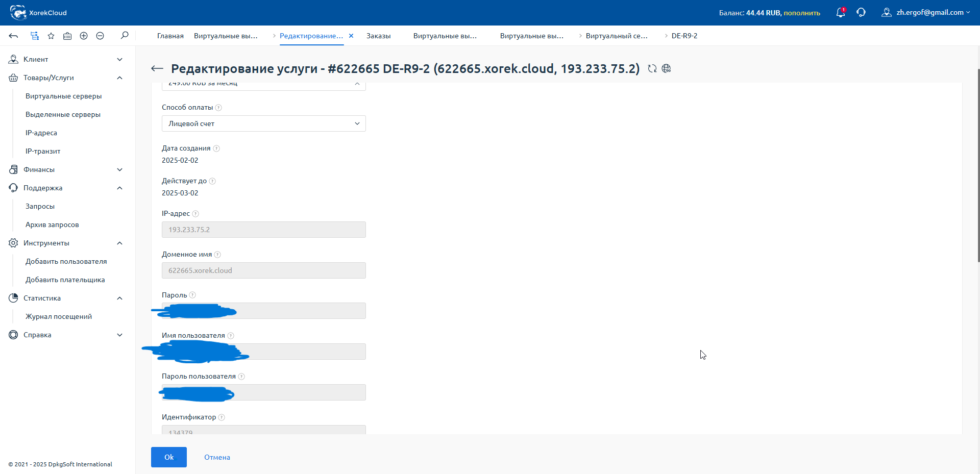
Task: Click help icon next to Пароль пользователя
Action: coord(241,377)
